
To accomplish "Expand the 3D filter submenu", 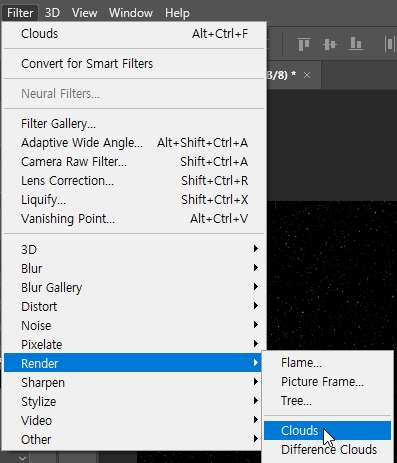I will click(x=134, y=249).
